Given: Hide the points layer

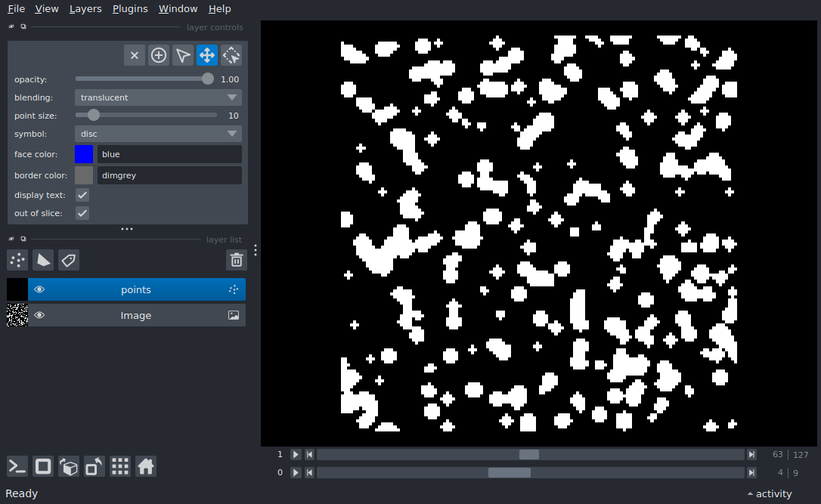Looking at the screenshot, I should [x=39, y=289].
